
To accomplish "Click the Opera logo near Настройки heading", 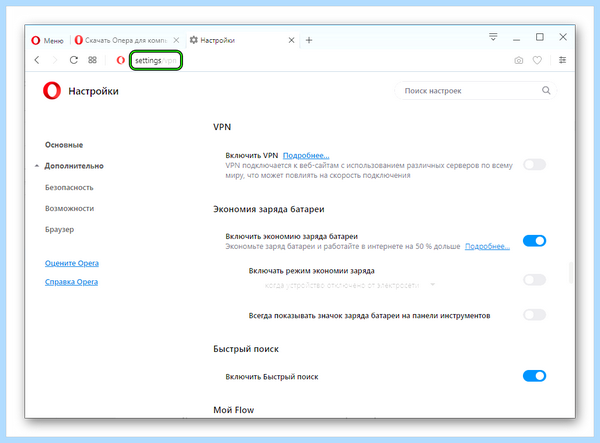I will point(52,91).
